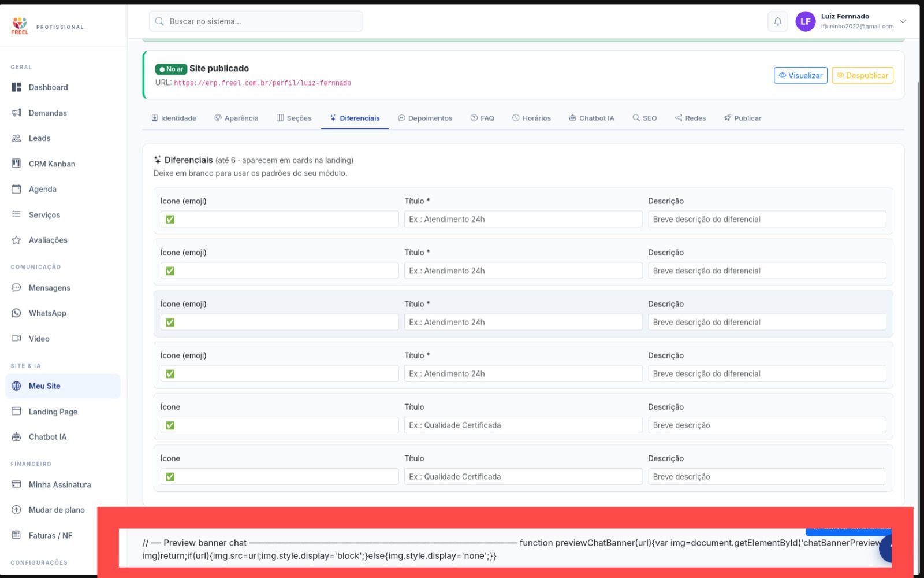924x578 pixels.
Task: Select Meu Site globe item
Action: click(63, 386)
